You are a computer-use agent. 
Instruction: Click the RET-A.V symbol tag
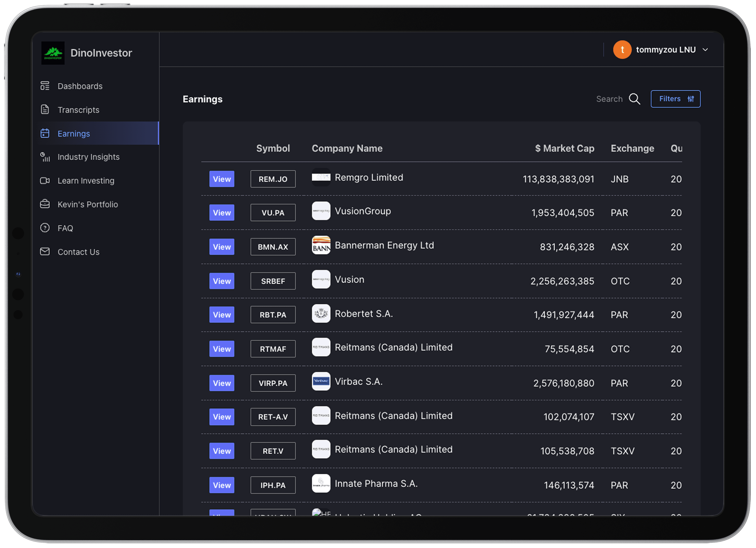[273, 417]
